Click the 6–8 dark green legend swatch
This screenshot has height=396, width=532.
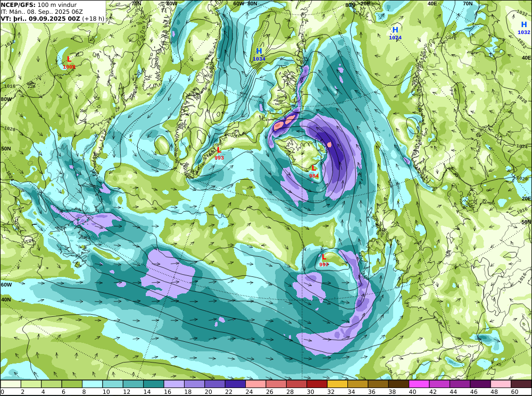click(72, 384)
